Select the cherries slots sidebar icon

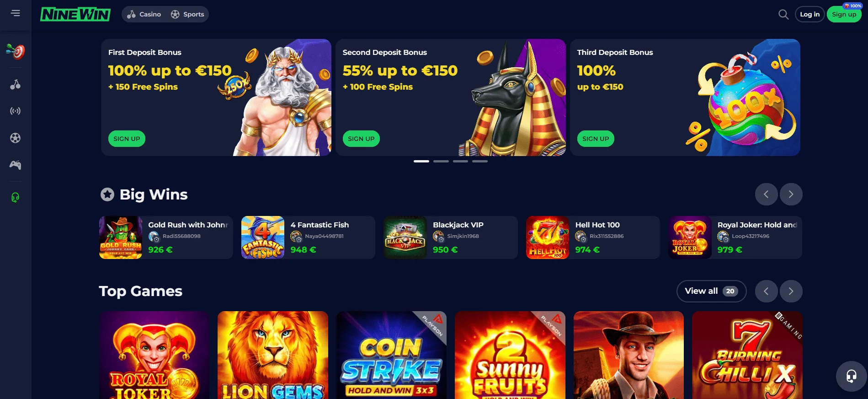tap(16, 85)
